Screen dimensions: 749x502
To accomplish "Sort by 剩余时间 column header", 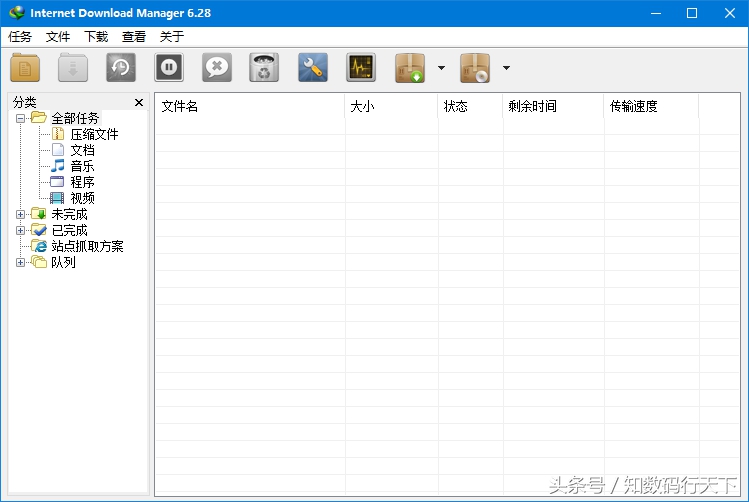I will tap(553, 106).
